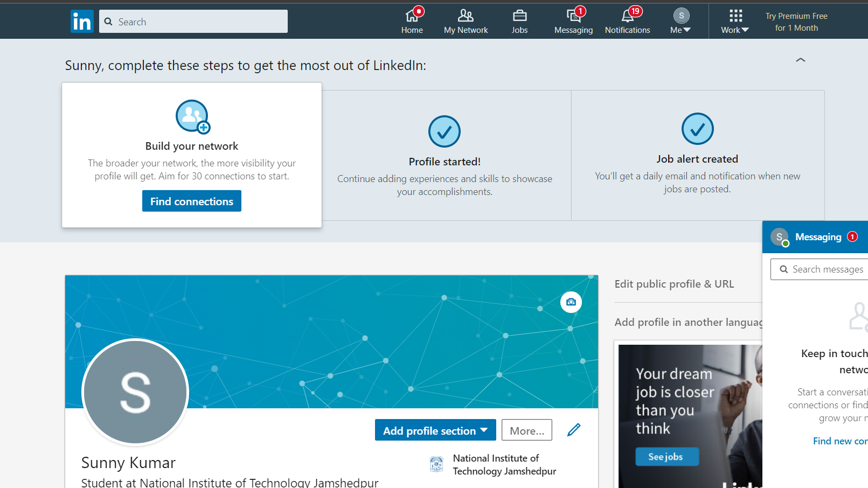The width and height of the screenshot is (868, 488).
Task: Collapse the onboarding steps panel
Action: 801,60
